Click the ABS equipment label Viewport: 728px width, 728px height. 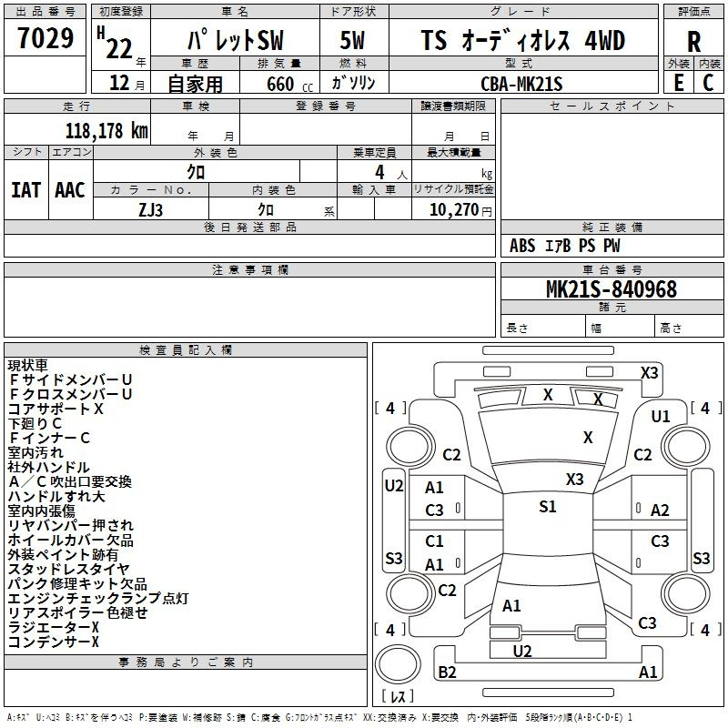[522, 246]
